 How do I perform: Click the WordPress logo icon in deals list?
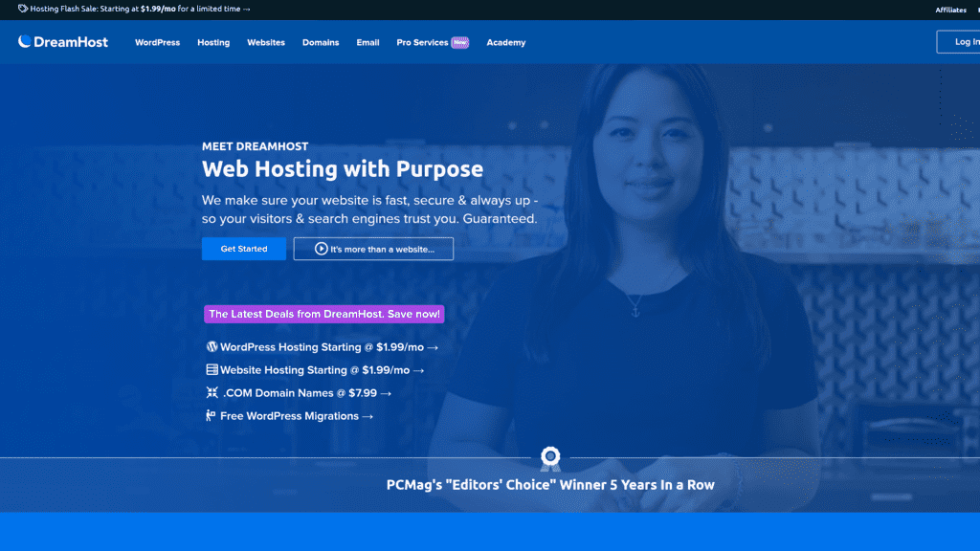(212, 346)
